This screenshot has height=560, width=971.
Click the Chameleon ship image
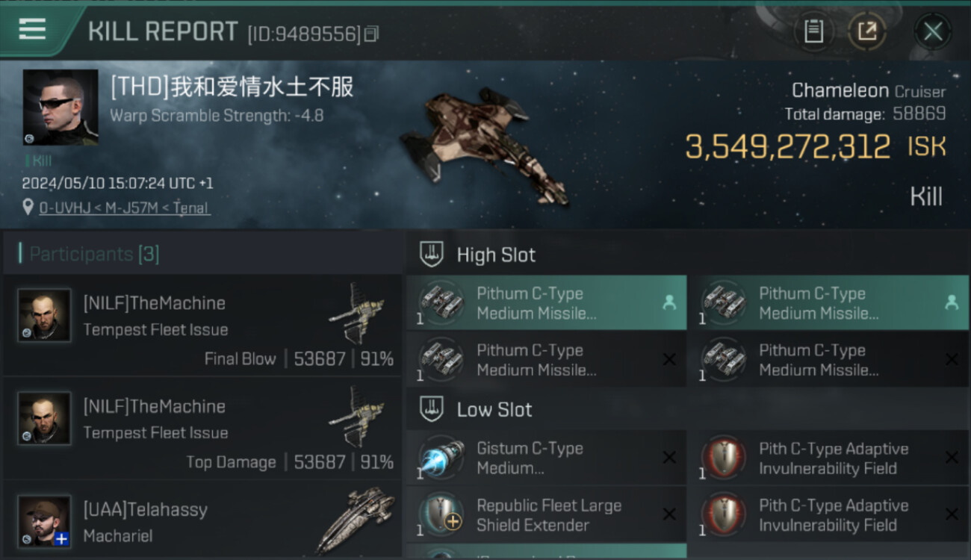(484, 144)
